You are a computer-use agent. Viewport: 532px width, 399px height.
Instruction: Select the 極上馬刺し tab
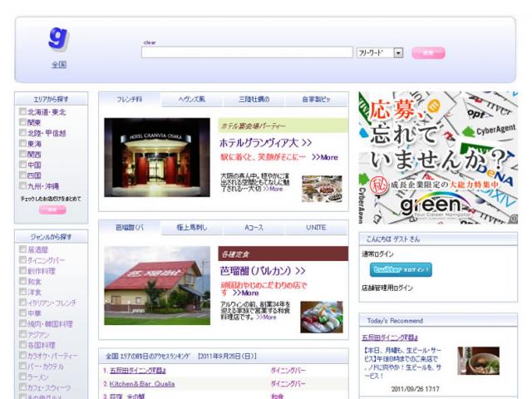[x=192, y=228]
